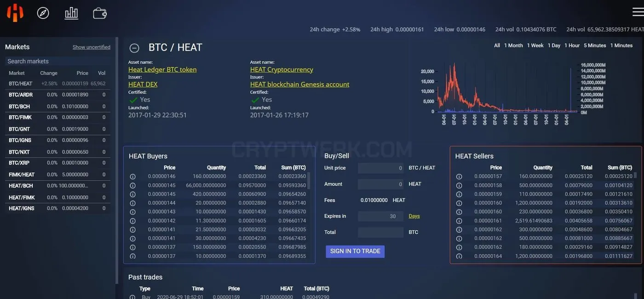Select the 1 Month chart range
This screenshot has width=644, height=299.
pos(513,45)
